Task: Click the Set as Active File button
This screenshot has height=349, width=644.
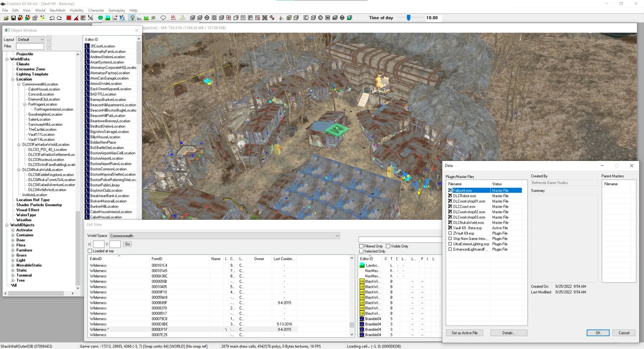Action: (x=464, y=333)
